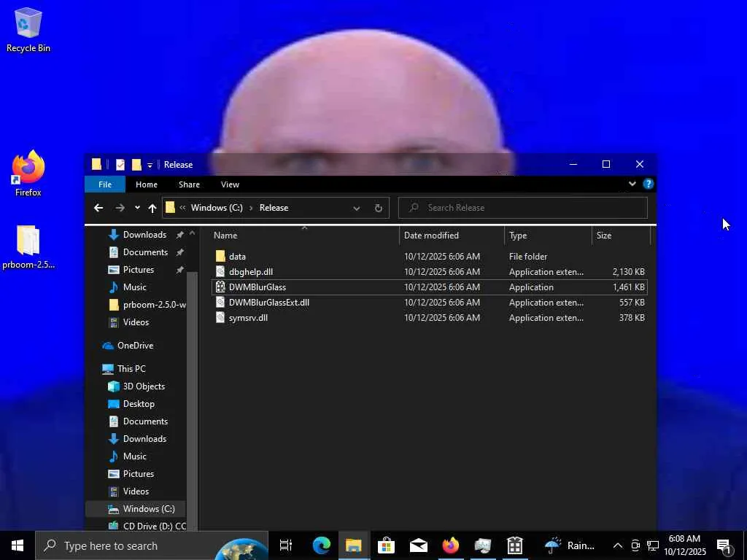Screen dimensions: 747x560
Task: Click Windows (C:) in address path
Action: tap(217, 208)
